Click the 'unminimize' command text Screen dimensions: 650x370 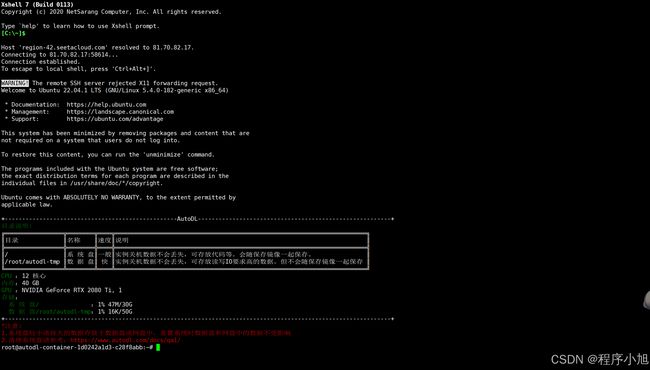point(163,154)
